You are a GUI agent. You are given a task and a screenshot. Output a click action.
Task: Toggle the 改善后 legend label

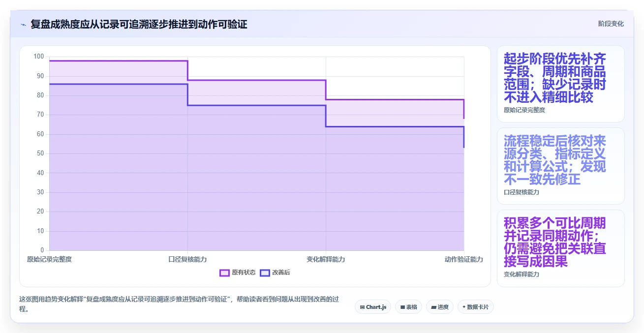(281, 272)
